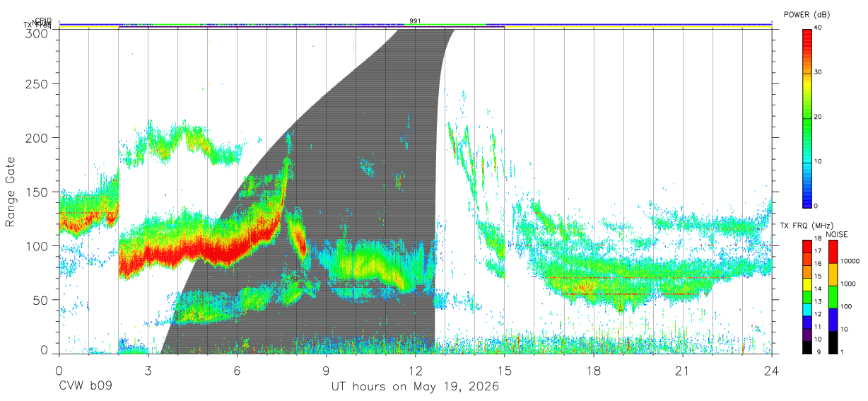Click the 1000 label on NOISE scale
Image resolution: width=868 pixels, height=401 pixels.
tap(848, 284)
